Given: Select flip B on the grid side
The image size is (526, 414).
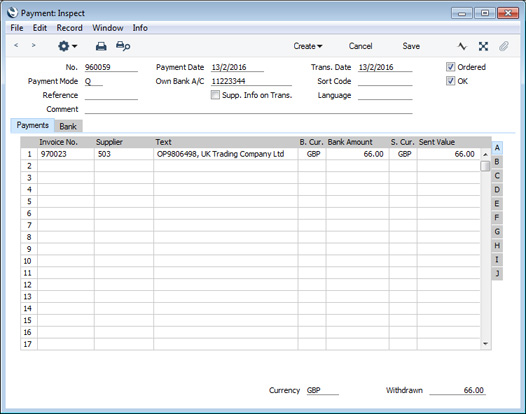Looking at the screenshot, I should coord(497,162).
